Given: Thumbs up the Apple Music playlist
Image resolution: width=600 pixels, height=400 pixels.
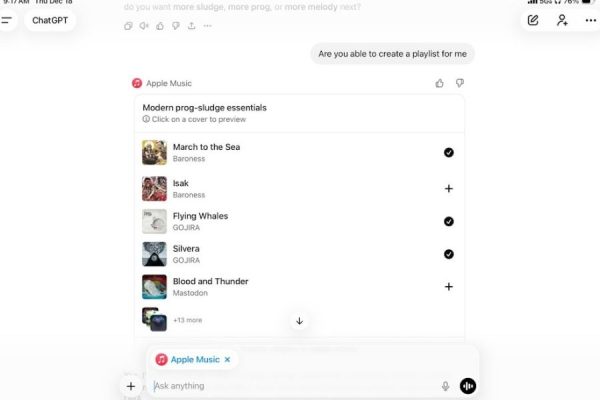Looking at the screenshot, I should coord(439,83).
